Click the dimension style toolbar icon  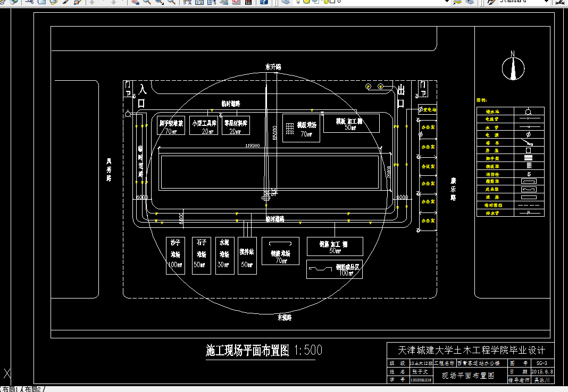(561, 3)
